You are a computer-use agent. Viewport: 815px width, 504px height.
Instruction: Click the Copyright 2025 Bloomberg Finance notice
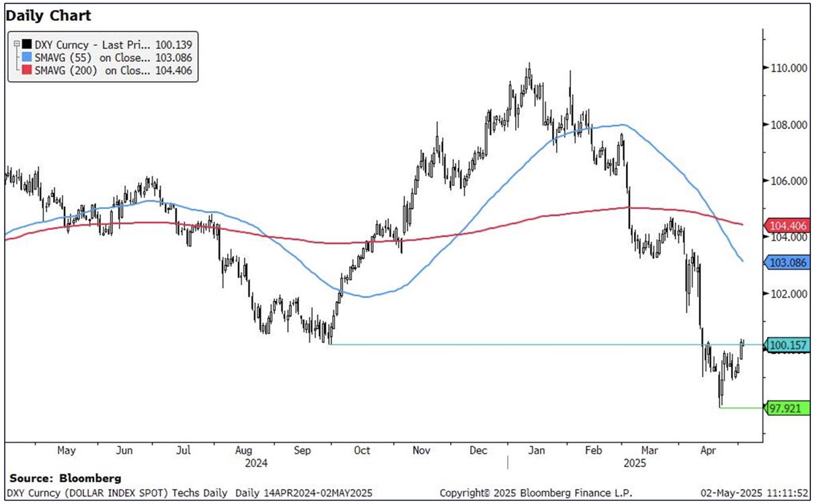(x=535, y=493)
